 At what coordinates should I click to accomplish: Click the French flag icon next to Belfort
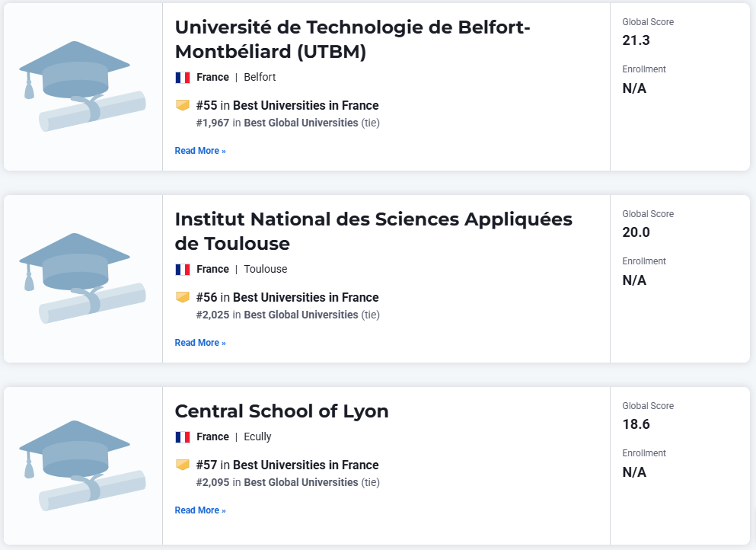coord(183,78)
